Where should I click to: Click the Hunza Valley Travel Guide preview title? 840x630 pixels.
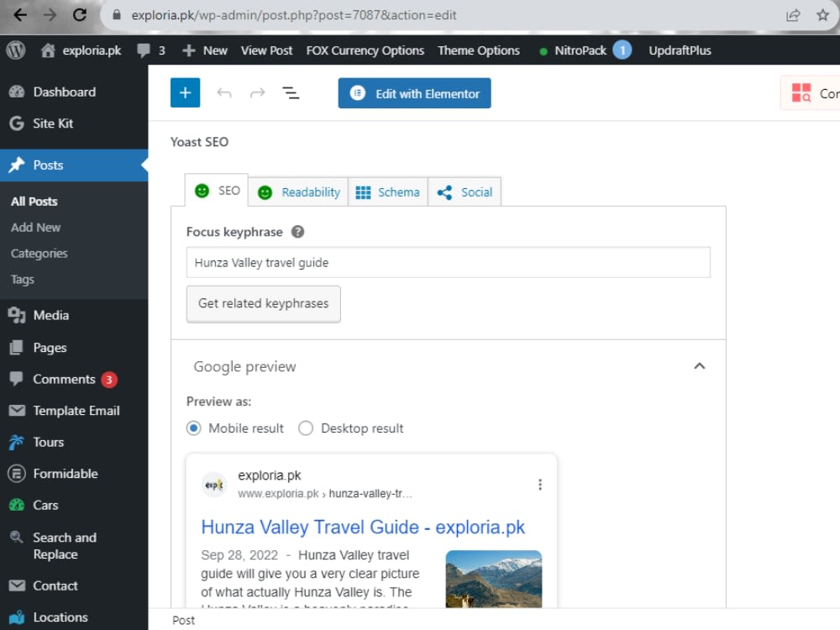pyautogui.click(x=363, y=528)
